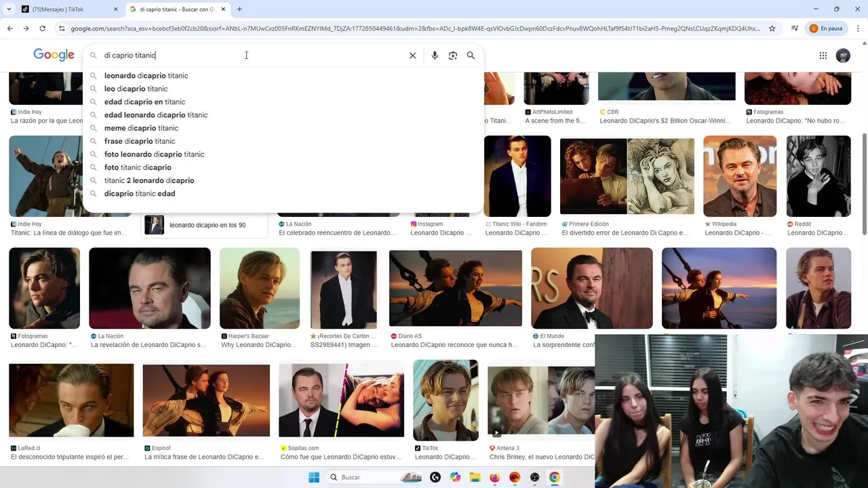Choose suggestion foto titanic dicaprio

[138, 167]
